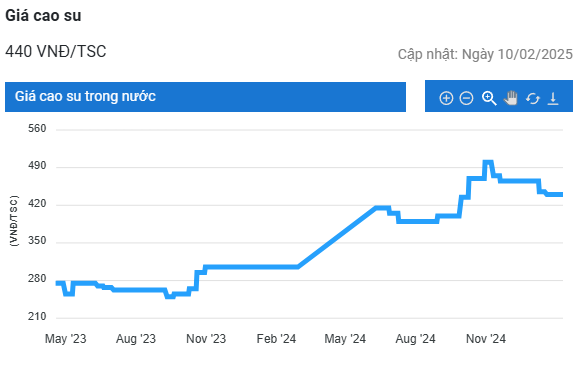Image resolution: width=584 pixels, height=369 pixels.
Task: Click the Nov '23 axis label
Action: tap(206, 339)
